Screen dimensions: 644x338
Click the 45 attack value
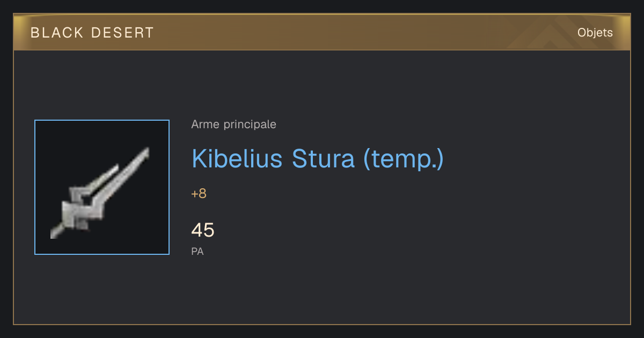[x=203, y=230]
